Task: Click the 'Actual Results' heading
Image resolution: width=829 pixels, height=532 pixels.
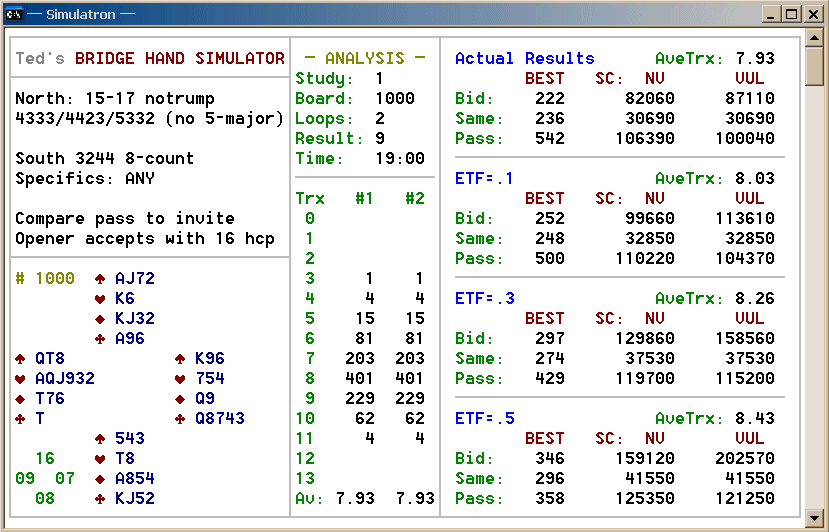Action: point(524,59)
